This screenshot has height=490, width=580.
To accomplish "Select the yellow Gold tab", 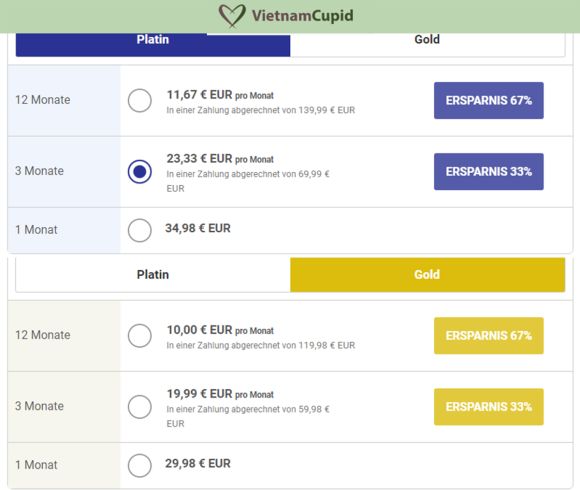I will pyautogui.click(x=428, y=275).
